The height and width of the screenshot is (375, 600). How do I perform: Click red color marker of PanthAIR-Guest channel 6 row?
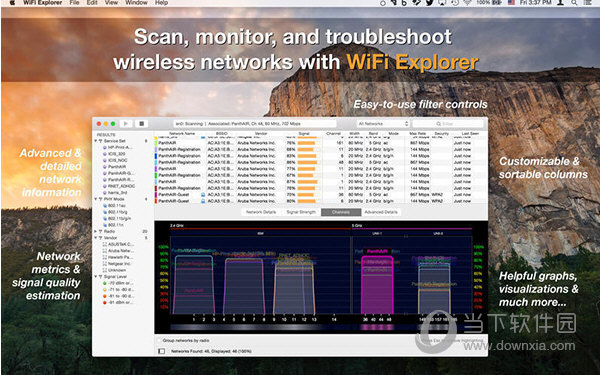click(156, 201)
